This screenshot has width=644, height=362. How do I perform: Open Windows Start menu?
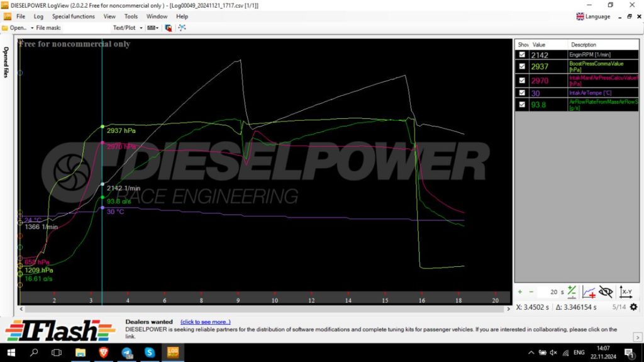click(x=11, y=353)
